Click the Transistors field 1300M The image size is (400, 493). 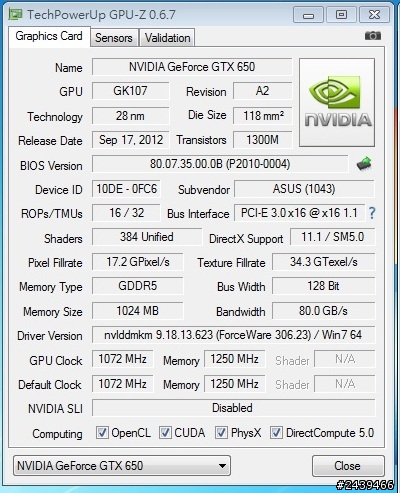coord(263,140)
